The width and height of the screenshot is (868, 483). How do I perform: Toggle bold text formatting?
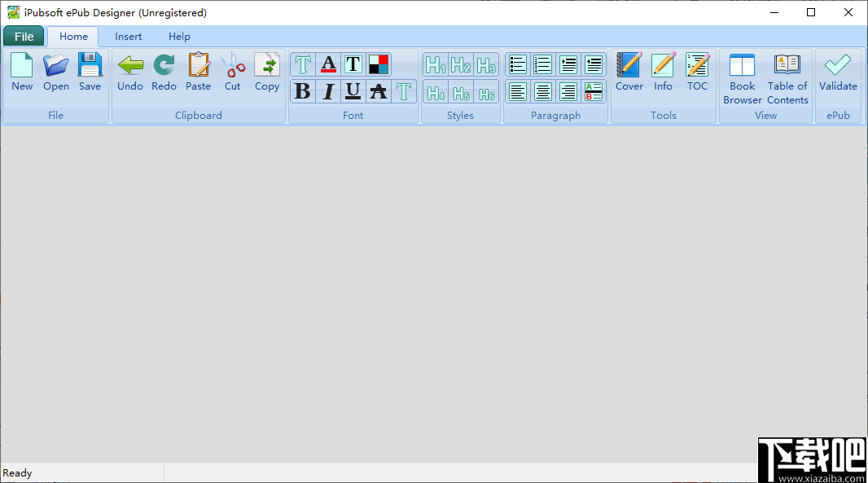(x=302, y=91)
